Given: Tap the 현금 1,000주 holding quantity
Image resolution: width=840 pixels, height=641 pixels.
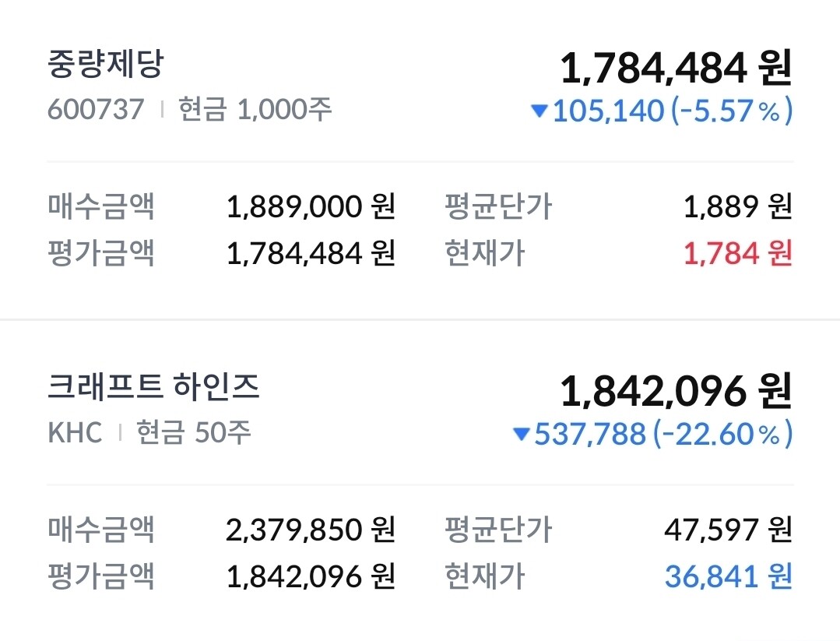Looking at the screenshot, I should click(255, 110).
